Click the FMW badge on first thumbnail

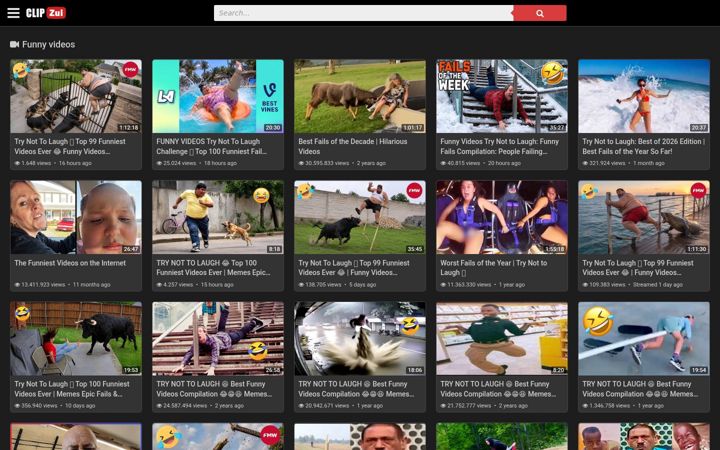(130, 70)
